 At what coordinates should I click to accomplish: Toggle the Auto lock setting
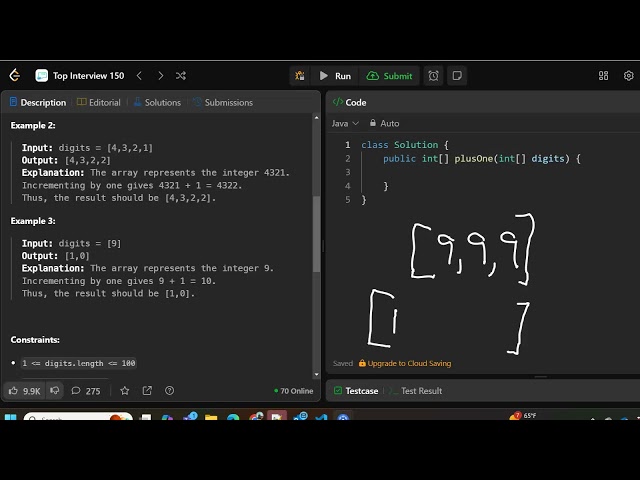[x=384, y=123]
